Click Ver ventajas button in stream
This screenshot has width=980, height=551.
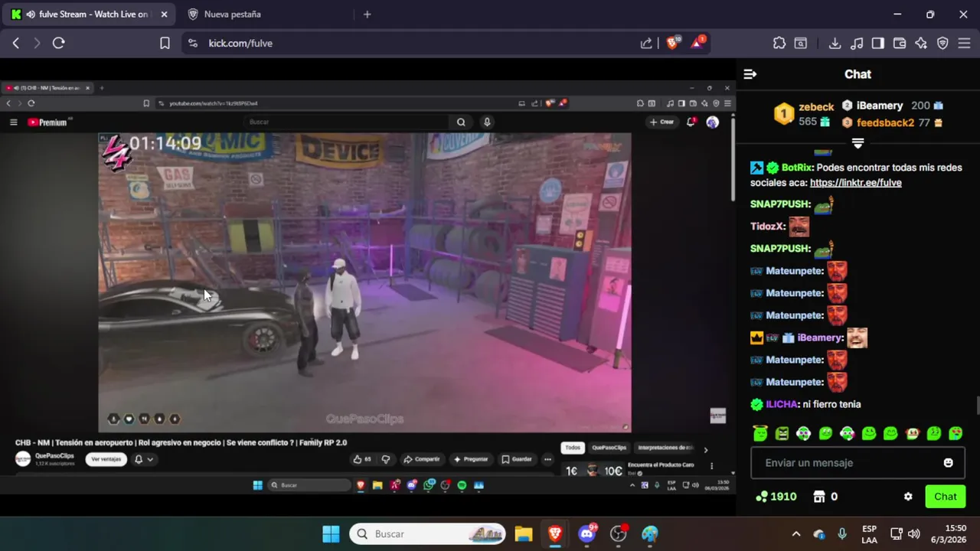click(106, 459)
